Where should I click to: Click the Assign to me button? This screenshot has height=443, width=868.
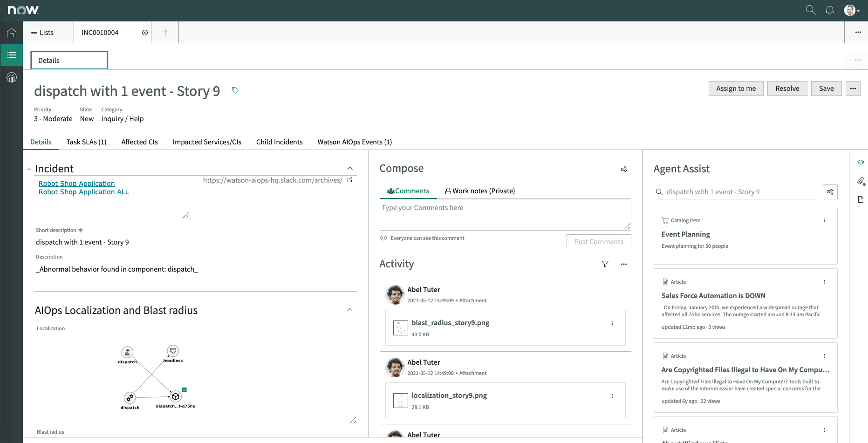click(736, 89)
